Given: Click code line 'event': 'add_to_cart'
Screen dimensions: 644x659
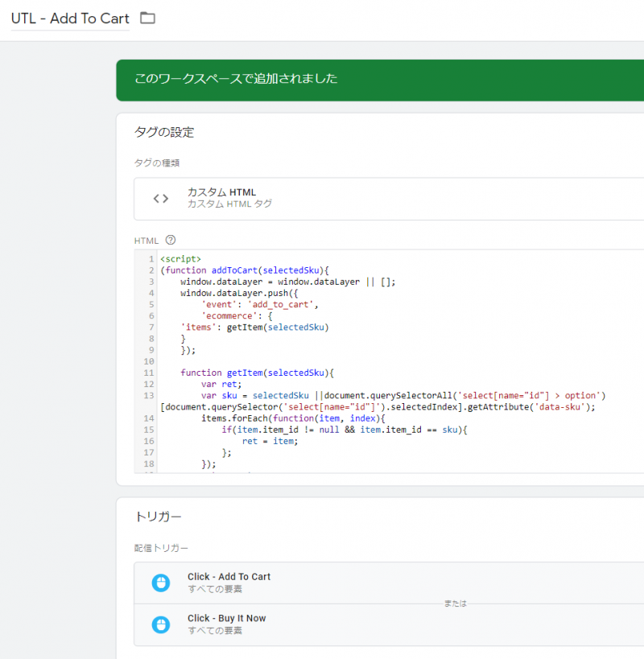Looking at the screenshot, I should [x=260, y=304].
